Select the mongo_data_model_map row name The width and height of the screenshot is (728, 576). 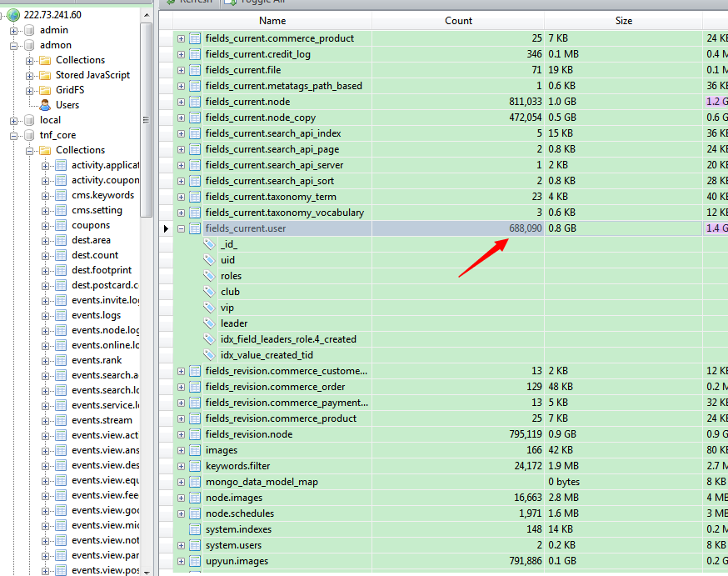pyautogui.click(x=262, y=482)
